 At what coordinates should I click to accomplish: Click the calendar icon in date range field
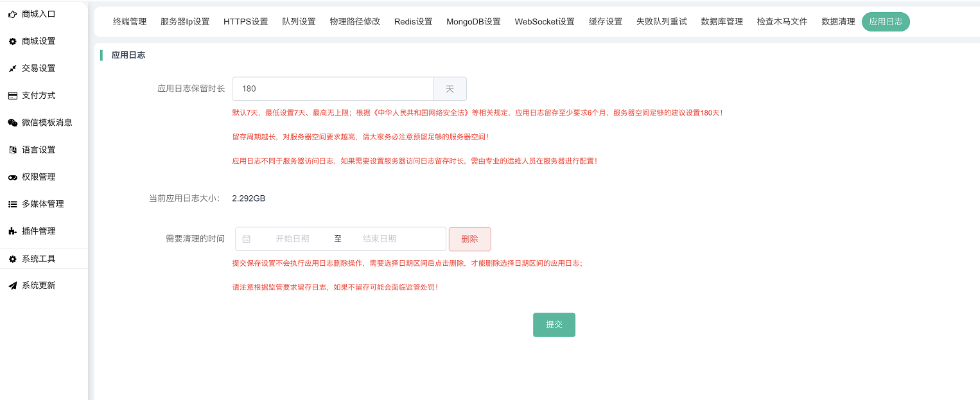point(246,239)
